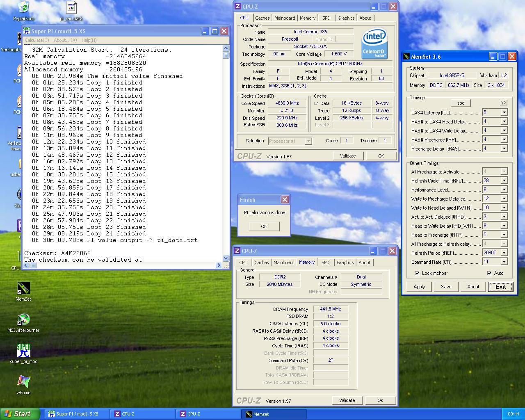This screenshot has height=420, width=525.
Task: Click Super PI vertical scrollbar up arrow
Action: [226, 48]
